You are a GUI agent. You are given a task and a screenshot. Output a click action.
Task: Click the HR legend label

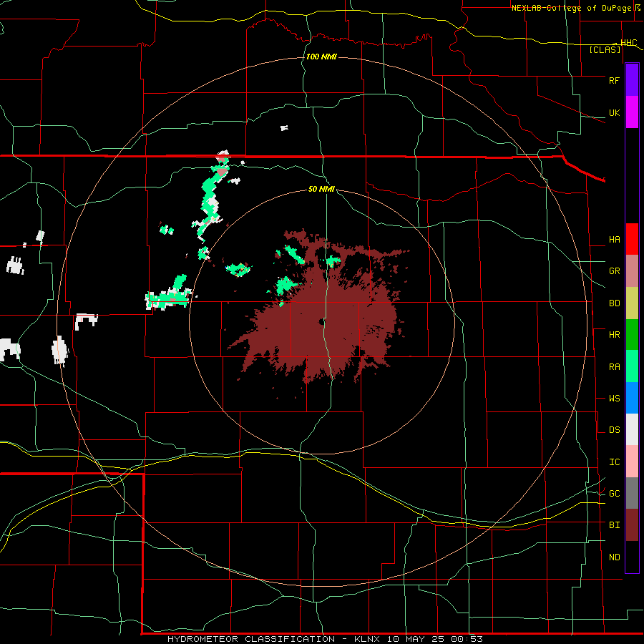tap(614, 335)
